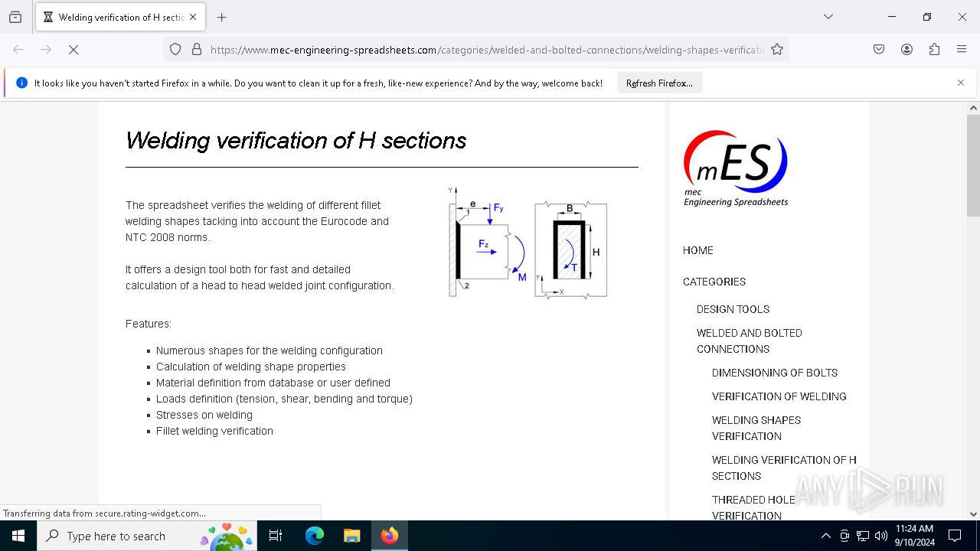Viewport: 980px width, 551px height.
Task: Focus the URL address bar
Action: 487,50
